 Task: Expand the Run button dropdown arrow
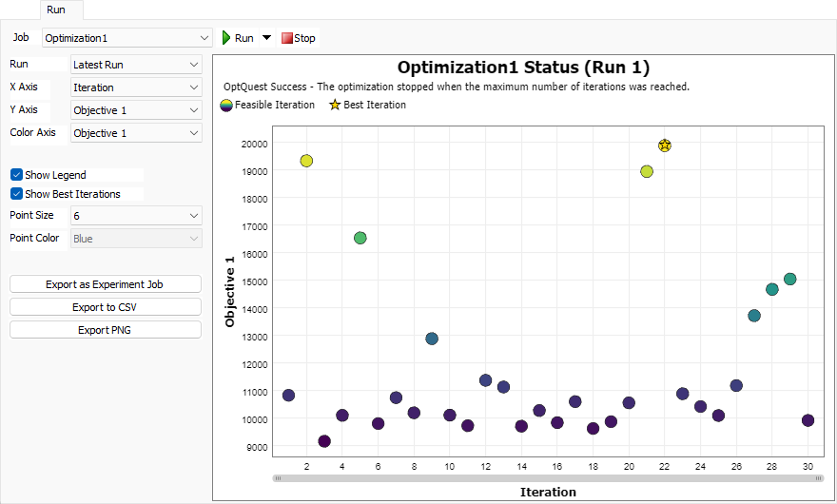[266, 38]
